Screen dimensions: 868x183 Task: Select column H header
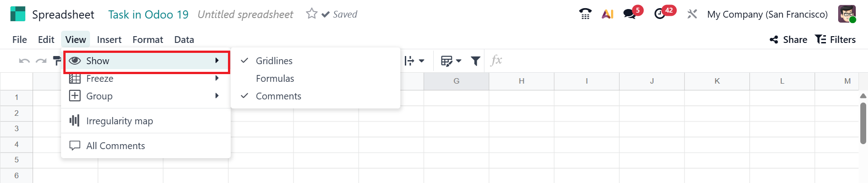point(522,81)
